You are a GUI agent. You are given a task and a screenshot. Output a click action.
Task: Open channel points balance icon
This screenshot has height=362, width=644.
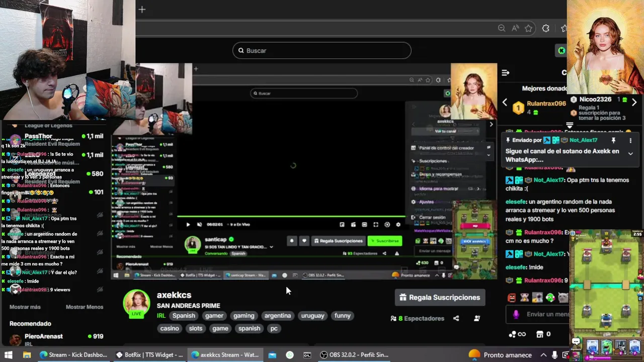point(517,334)
